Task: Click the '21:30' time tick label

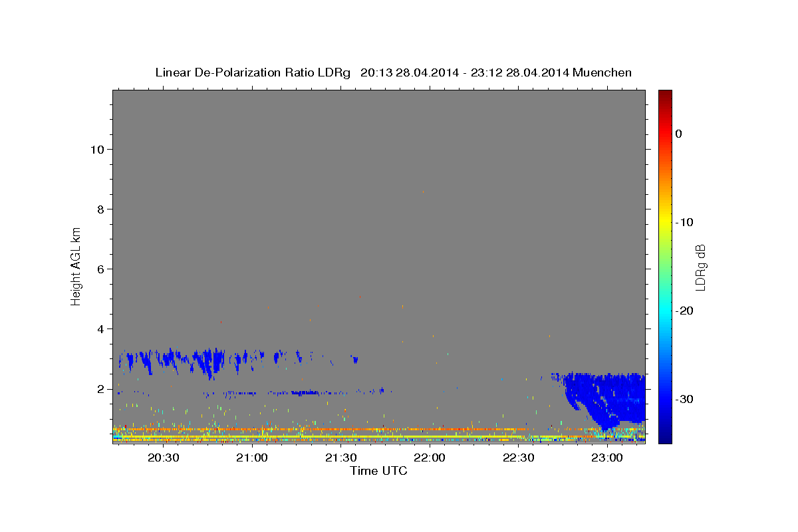Action: 340,458
